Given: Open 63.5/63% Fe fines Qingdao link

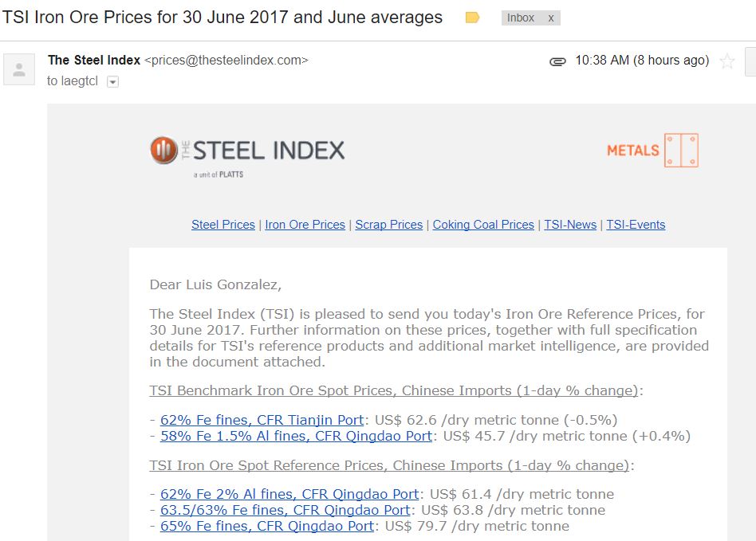Looking at the screenshot, I should 285,510.
